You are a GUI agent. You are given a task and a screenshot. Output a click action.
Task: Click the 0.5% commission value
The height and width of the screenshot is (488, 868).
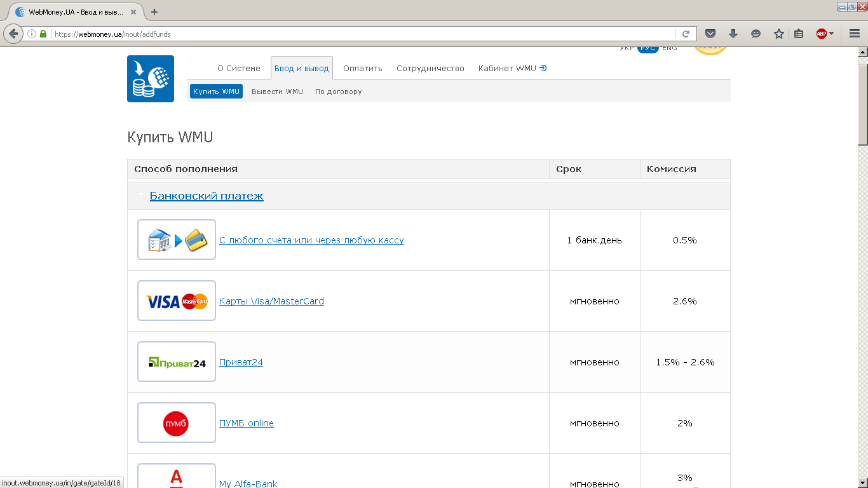(685, 240)
